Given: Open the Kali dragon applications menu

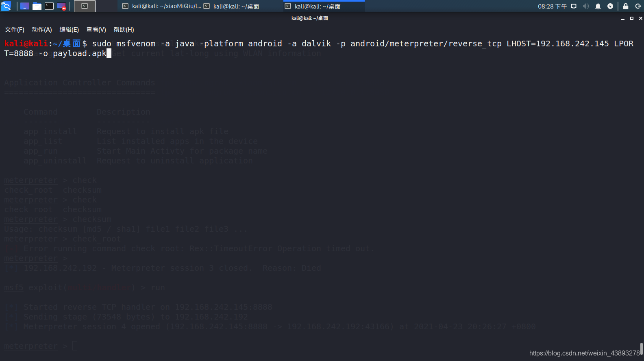Looking at the screenshot, I should 6,6.
